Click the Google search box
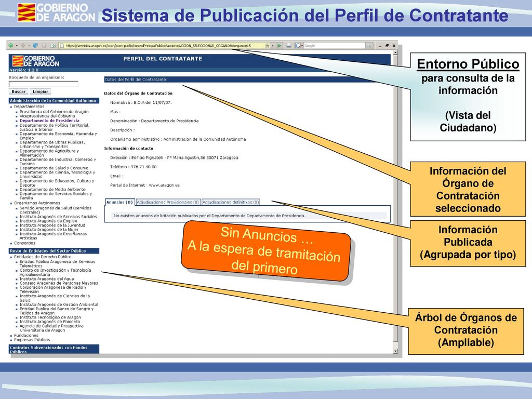Viewport: 532px width, 399px height. click(x=335, y=46)
